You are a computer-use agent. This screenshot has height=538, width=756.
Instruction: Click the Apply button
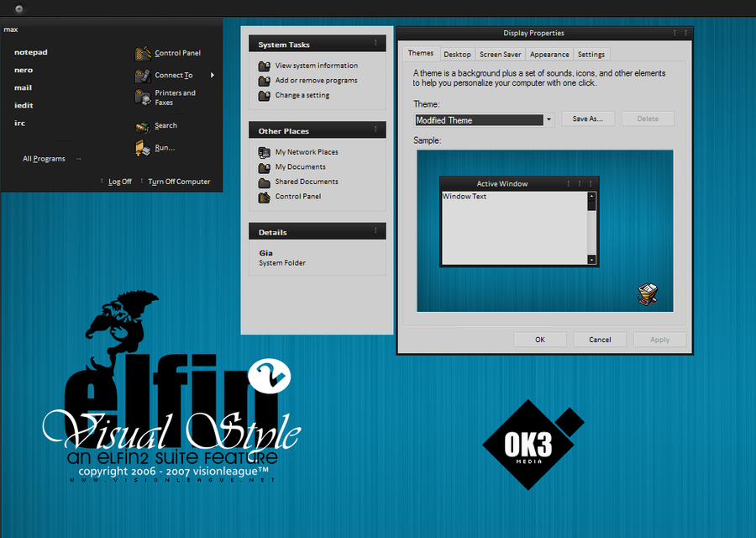coord(659,340)
